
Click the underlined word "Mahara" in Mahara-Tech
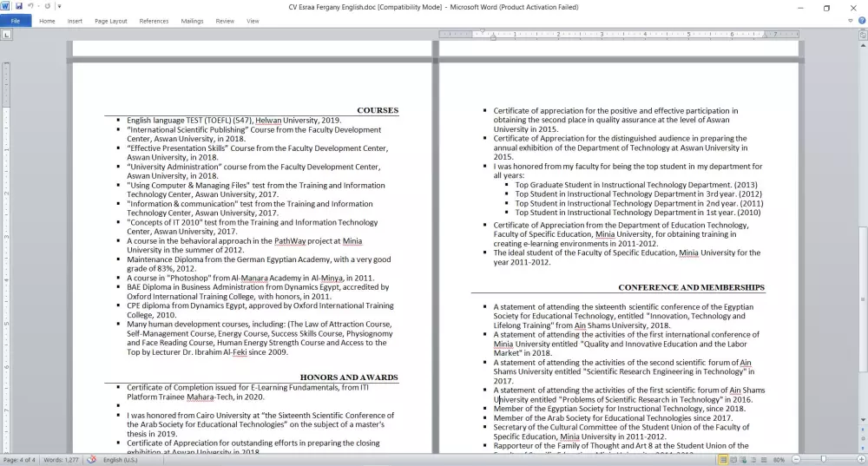pyautogui.click(x=200, y=397)
